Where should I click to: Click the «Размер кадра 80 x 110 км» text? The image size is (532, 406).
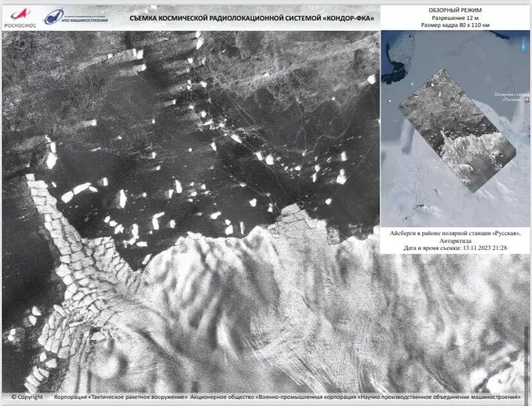(455, 25)
